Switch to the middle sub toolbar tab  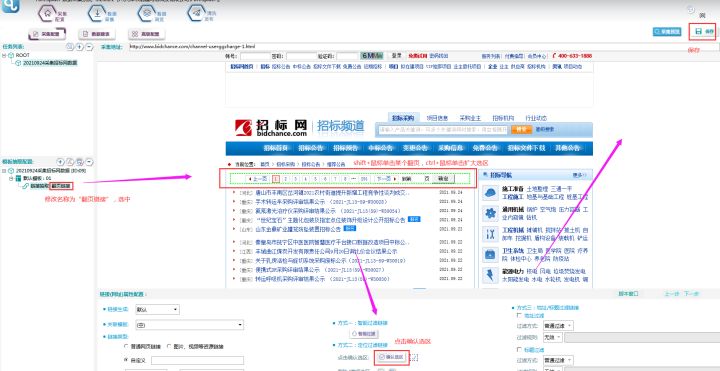pos(97,34)
